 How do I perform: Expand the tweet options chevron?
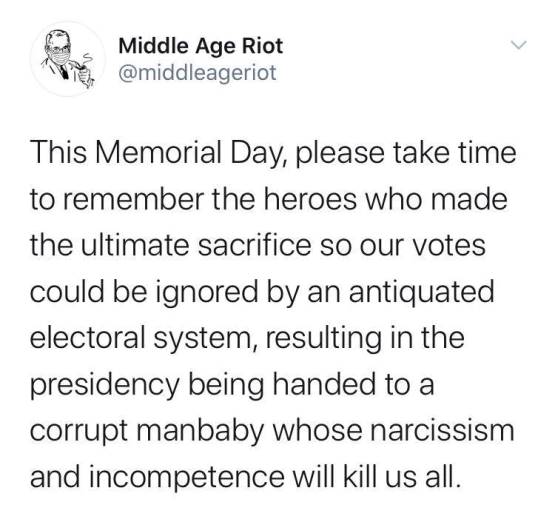pos(519,45)
